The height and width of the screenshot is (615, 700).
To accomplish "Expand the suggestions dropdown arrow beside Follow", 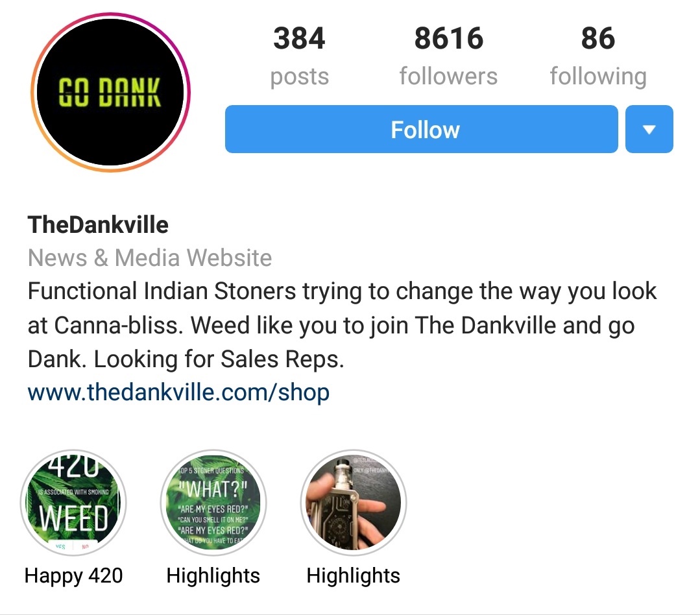I will click(x=649, y=129).
